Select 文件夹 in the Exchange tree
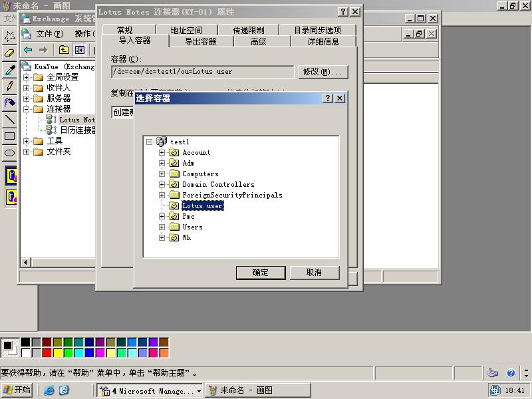The height and width of the screenshot is (399, 532). 59,152
